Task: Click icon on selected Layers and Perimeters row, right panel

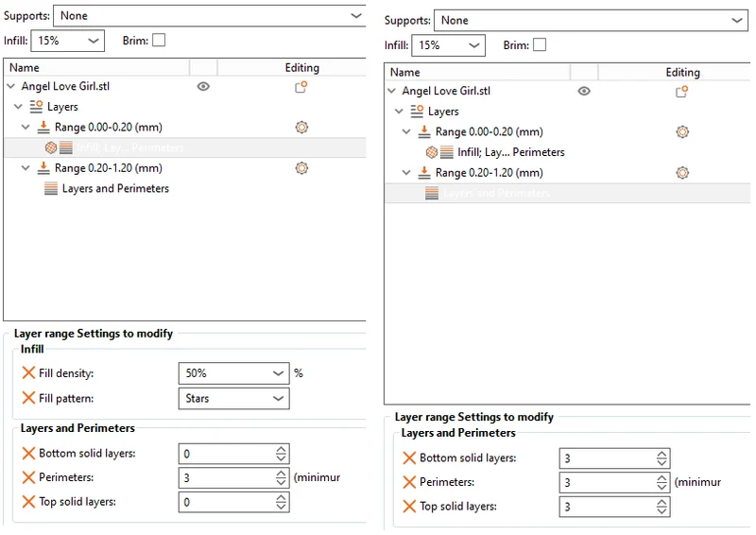Action: point(432,194)
